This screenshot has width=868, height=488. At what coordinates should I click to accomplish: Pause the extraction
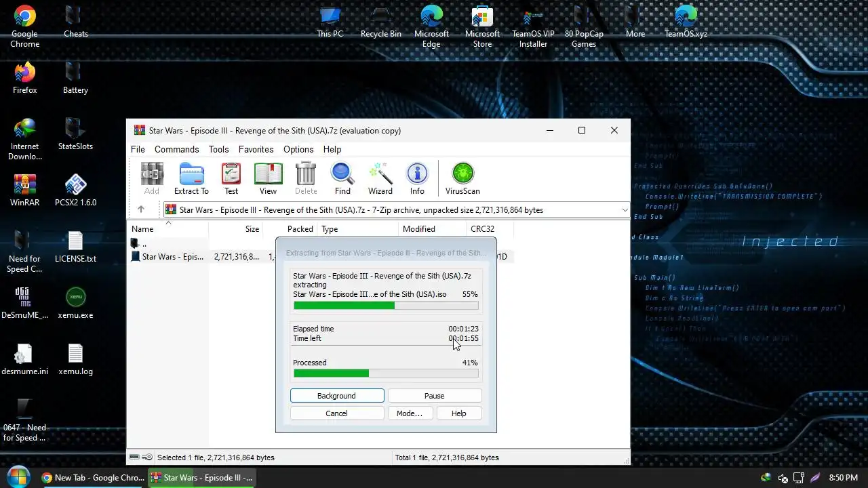[x=435, y=396]
